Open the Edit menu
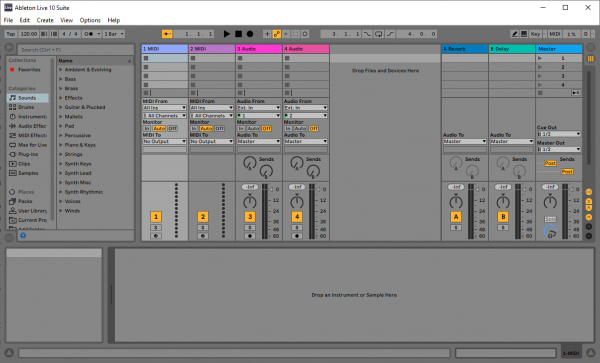Viewport: 600px width, 363px height. click(24, 20)
